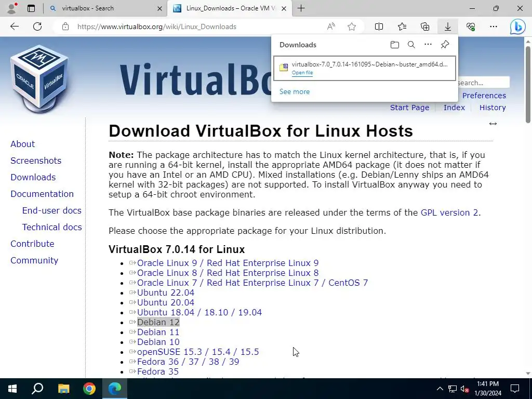Open the tab actions menu icon
The width and height of the screenshot is (532, 399).
coord(31,8)
